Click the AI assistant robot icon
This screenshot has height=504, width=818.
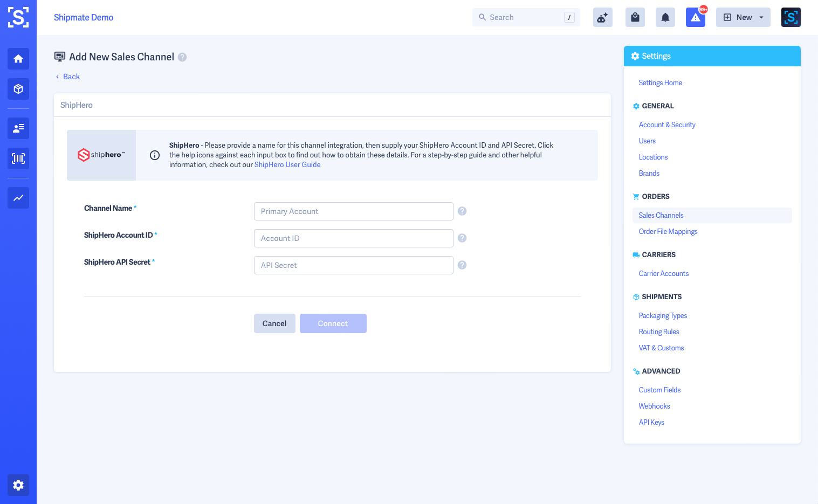(x=603, y=17)
